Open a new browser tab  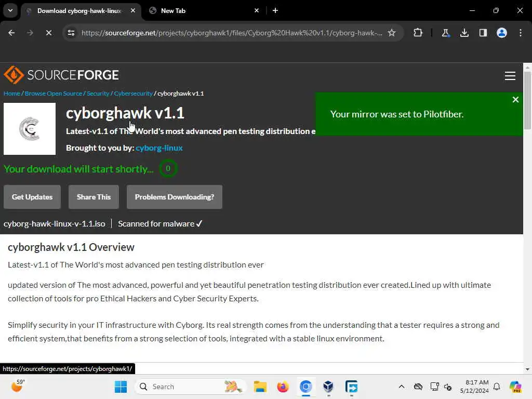tap(275, 10)
